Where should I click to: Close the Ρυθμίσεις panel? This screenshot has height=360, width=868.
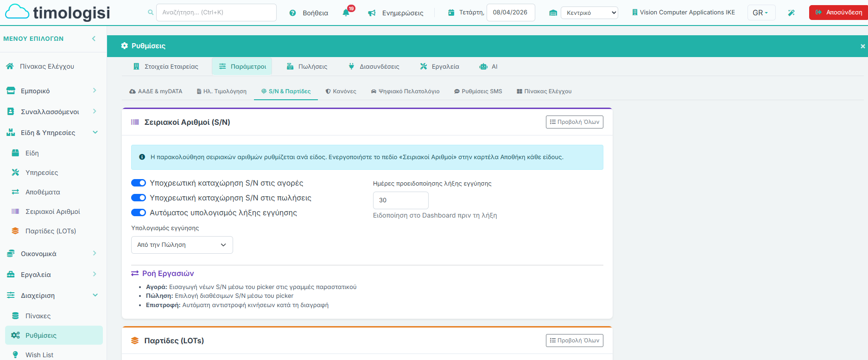[862, 46]
